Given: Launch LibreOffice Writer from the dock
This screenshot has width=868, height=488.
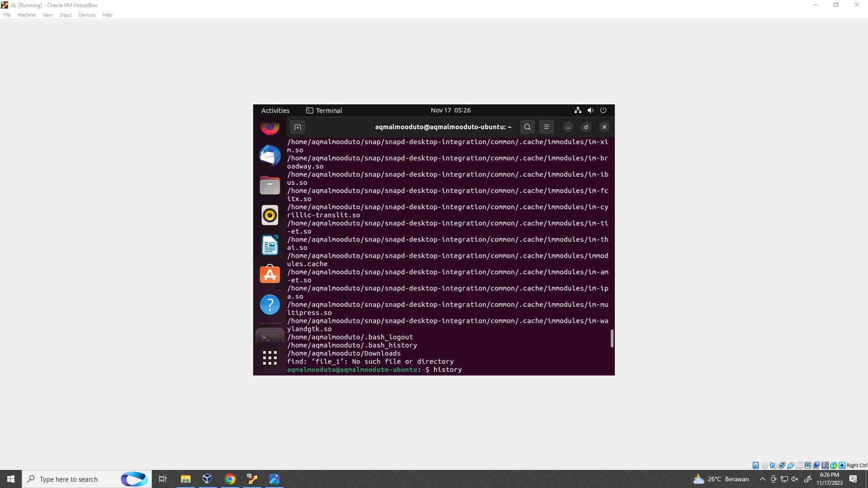Looking at the screenshot, I should tap(270, 245).
